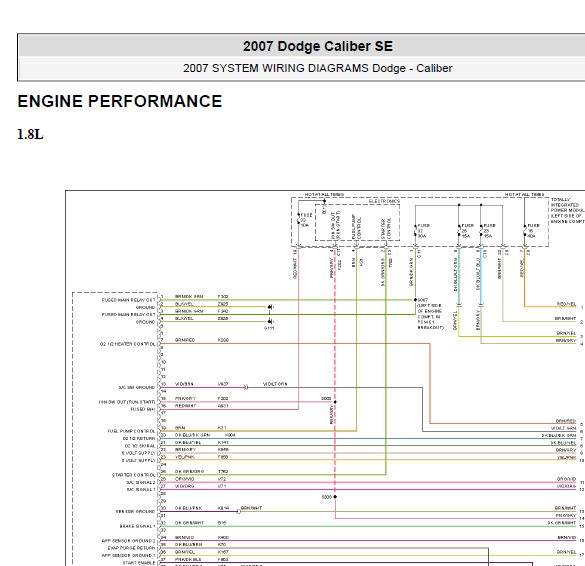The image size is (585, 566).
Task: Click the connector symbol on pin 13 wire
Action: 245,387
